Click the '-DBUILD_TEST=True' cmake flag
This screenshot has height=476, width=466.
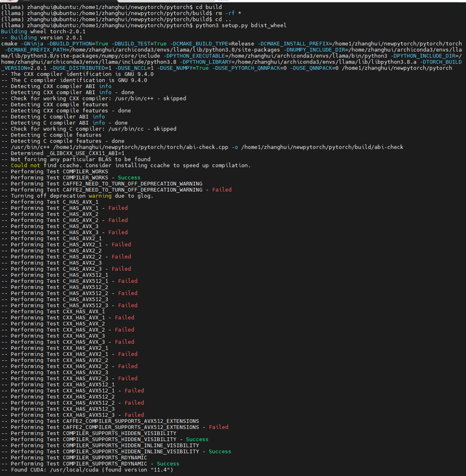click(x=139, y=44)
